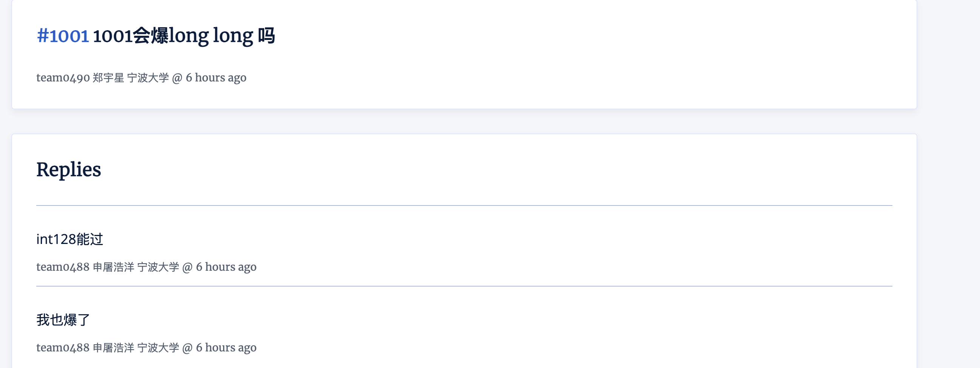The image size is (980, 368).
Task: Click team0488 under the "int128能过" reply
Action: point(63,267)
